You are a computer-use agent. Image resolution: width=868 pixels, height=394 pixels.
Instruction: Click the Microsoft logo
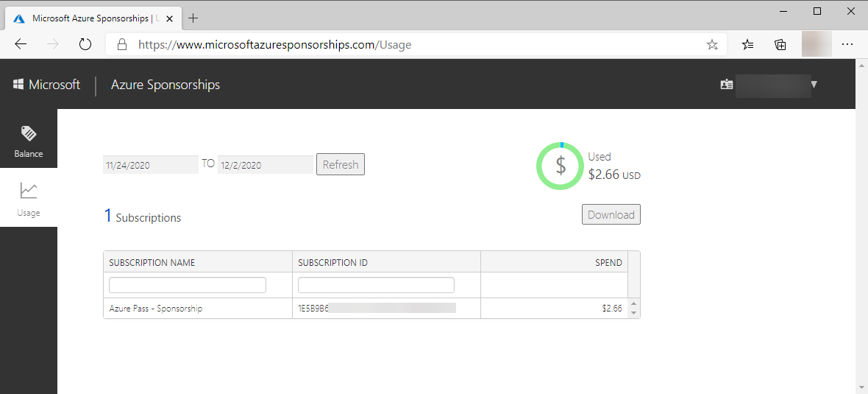tap(46, 85)
